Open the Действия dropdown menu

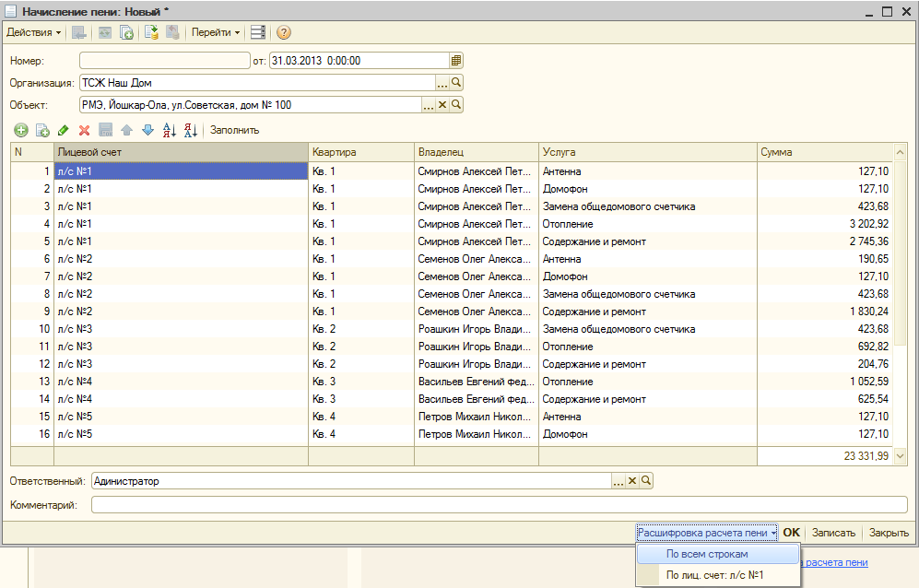tap(33, 32)
